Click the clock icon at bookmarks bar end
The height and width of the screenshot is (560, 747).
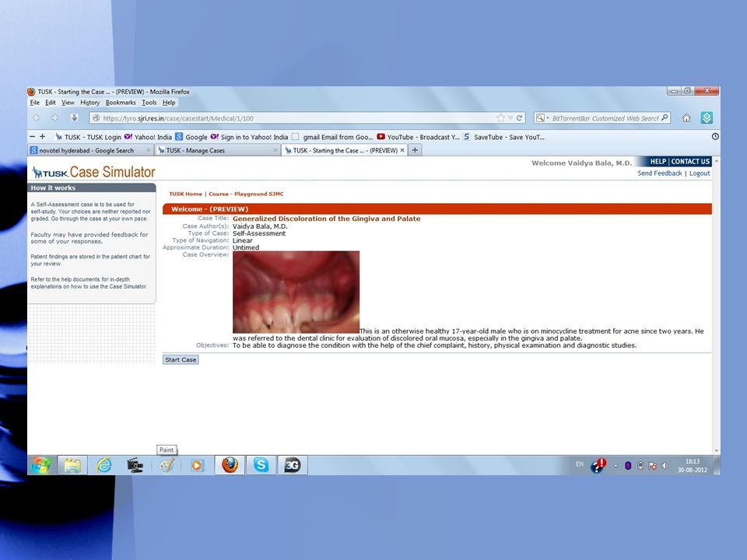(715, 137)
